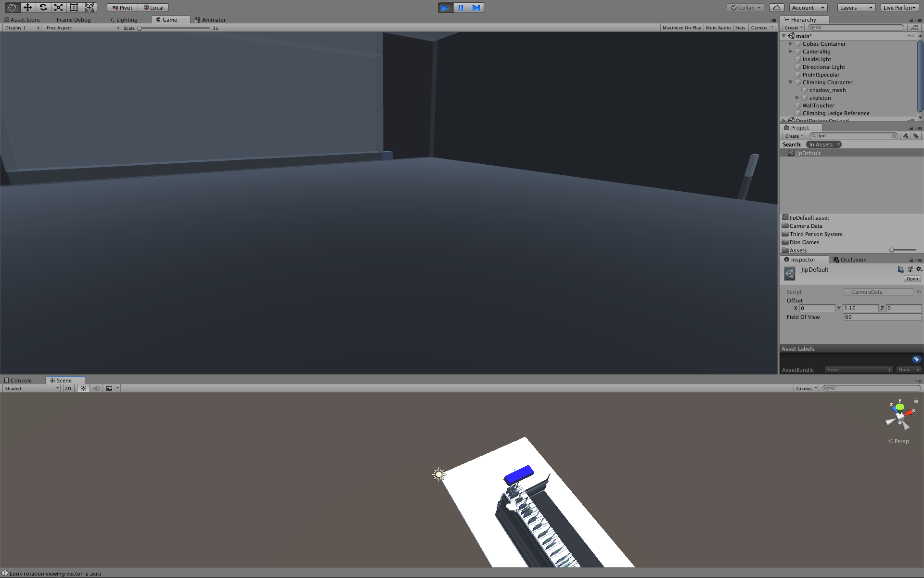Switch to the Lighting tab
This screenshot has width=924, height=578.
coord(124,20)
